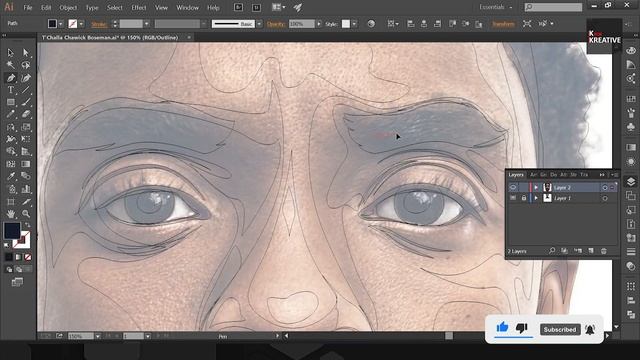640x360 pixels.
Task: Expand Layer 2 disclosure triangle
Action: (536, 187)
